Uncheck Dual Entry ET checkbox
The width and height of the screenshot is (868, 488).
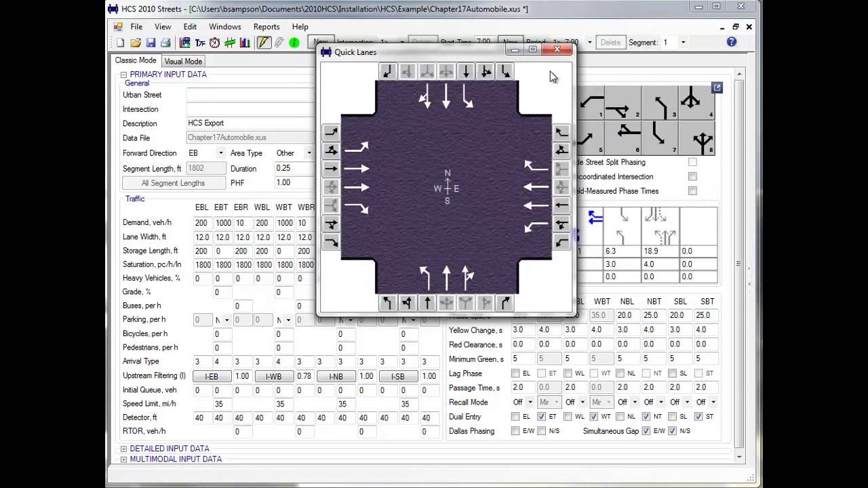[x=542, y=417]
